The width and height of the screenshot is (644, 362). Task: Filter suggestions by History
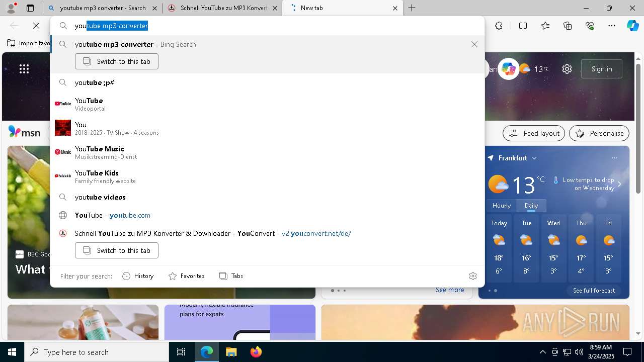[138, 276]
